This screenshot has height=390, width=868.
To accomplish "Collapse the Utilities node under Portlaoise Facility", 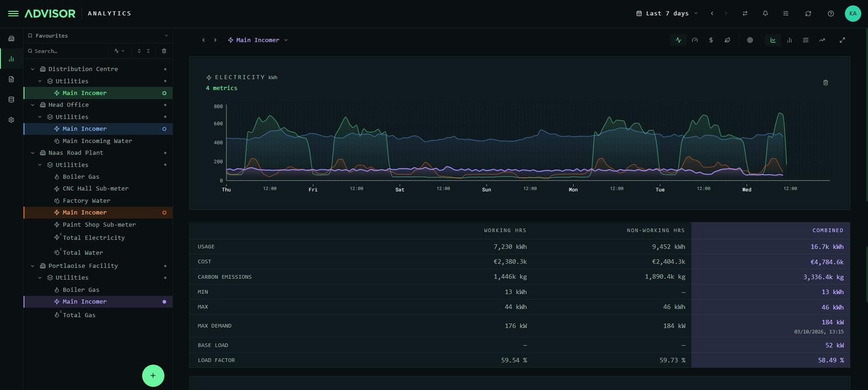I will coord(40,278).
